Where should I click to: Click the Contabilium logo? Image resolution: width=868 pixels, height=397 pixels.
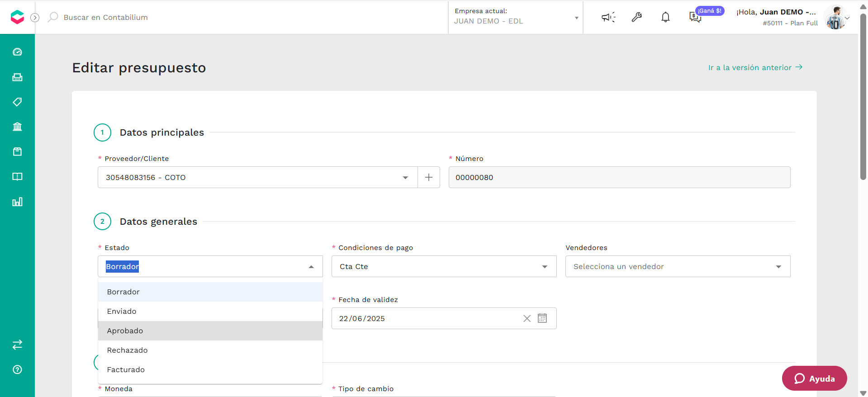click(17, 17)
